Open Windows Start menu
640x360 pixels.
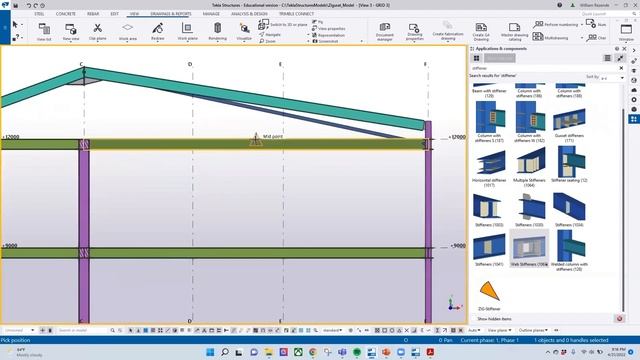(210, 352)
